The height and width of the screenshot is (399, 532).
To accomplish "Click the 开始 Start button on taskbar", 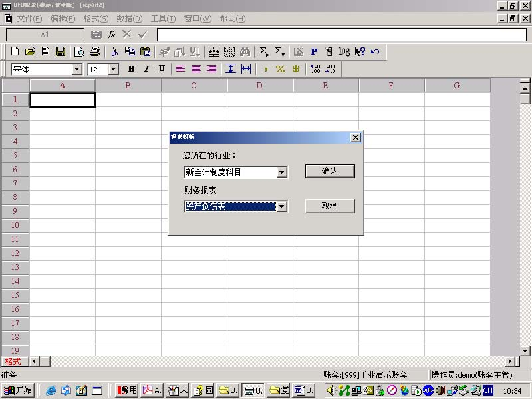I will click(x=18, y=390).
